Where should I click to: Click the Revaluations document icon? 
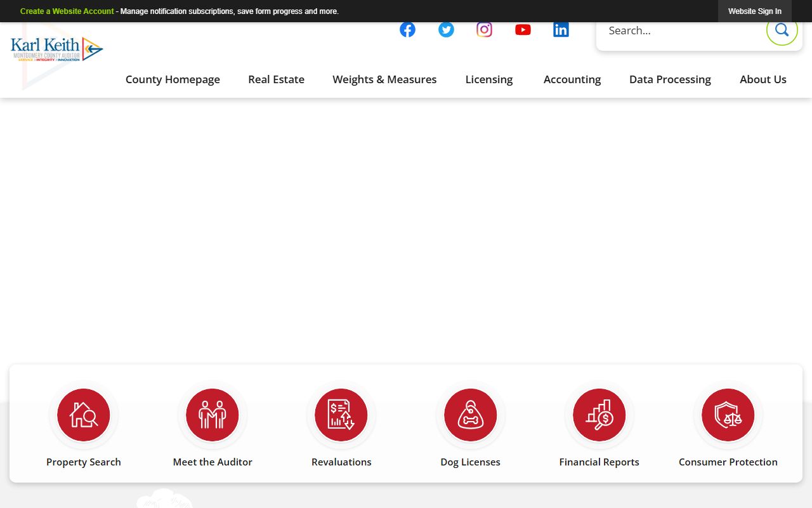point(341,415)
